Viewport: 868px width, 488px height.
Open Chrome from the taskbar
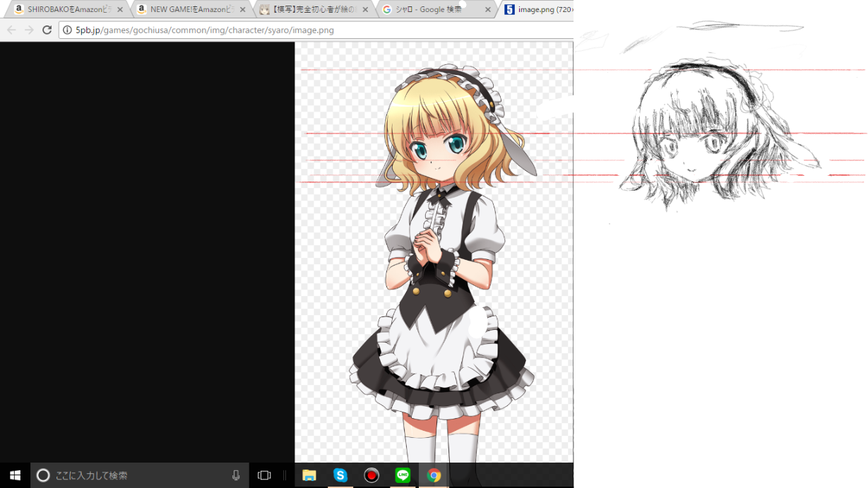coord(434,475)
